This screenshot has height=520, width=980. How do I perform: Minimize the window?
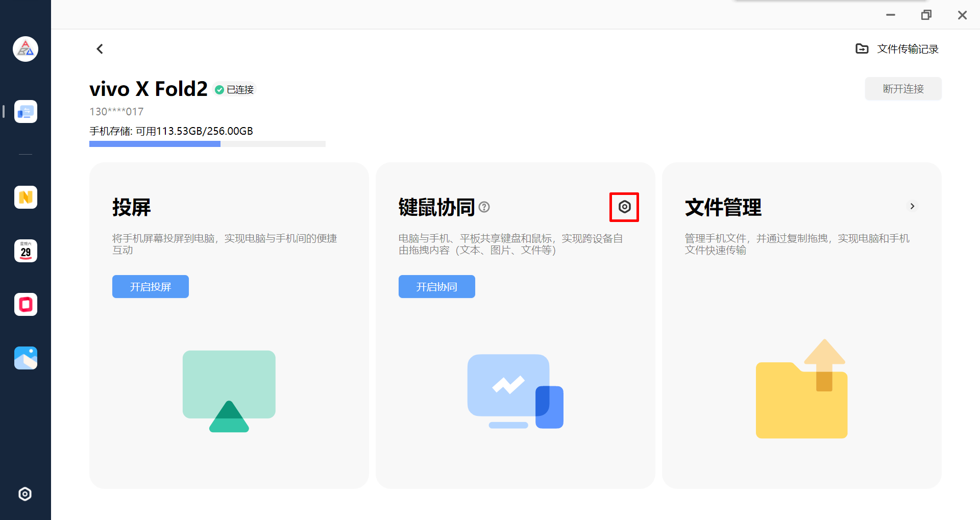[x=891, y=15]
